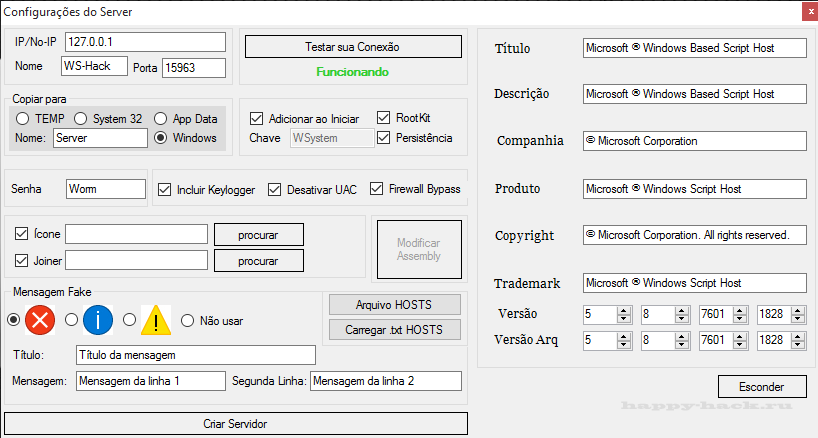Select the System 32 radio button
This screenshot has height=438, width=818.
coord(80,119)
